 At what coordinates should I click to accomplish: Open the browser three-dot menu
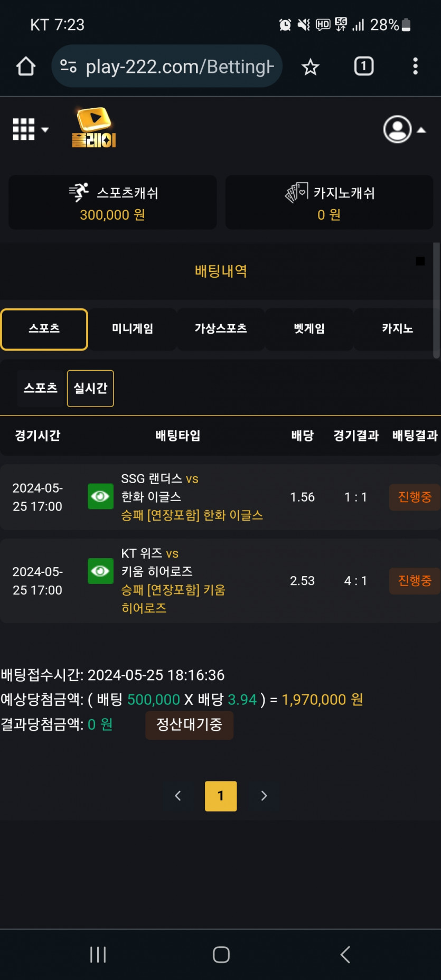click(416, 67)
